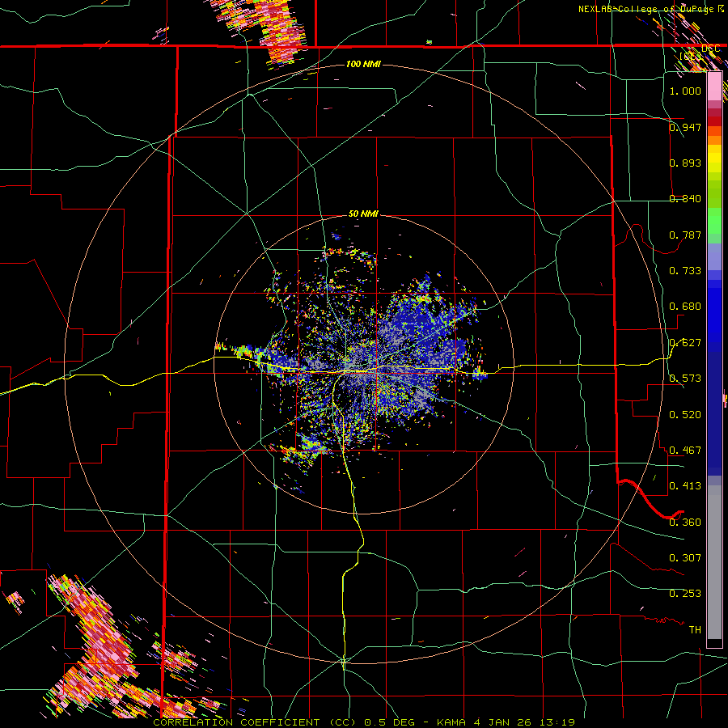
Task: Click the 0.680 scale value
Action: tap(685, 307)
